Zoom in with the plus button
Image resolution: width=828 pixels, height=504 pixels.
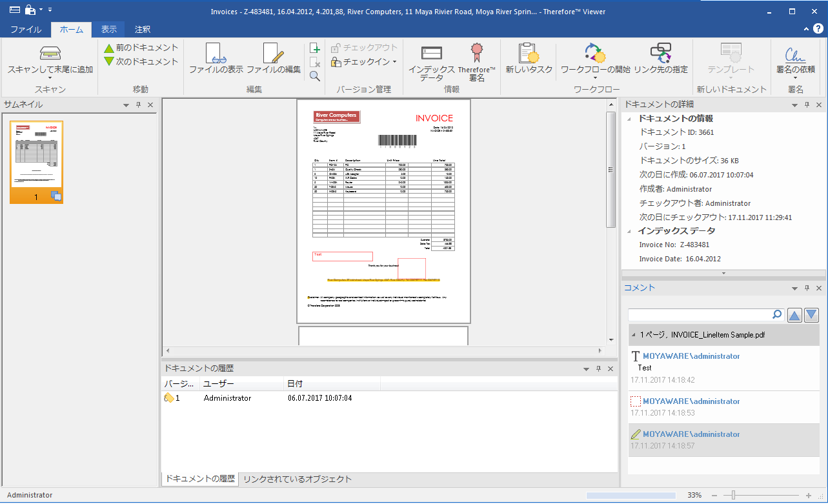tap(808, 495)
